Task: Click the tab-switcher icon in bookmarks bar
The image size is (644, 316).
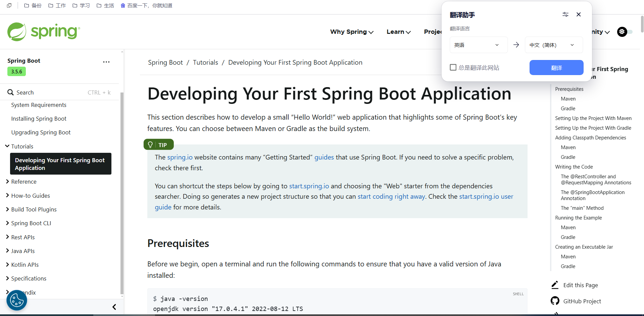Action: (9, 5)
